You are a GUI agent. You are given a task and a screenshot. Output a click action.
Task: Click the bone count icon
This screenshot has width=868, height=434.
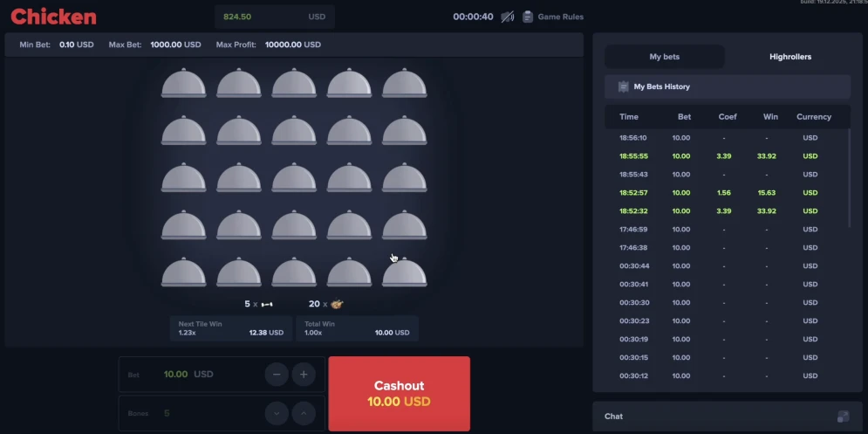[x=267, y=304]
